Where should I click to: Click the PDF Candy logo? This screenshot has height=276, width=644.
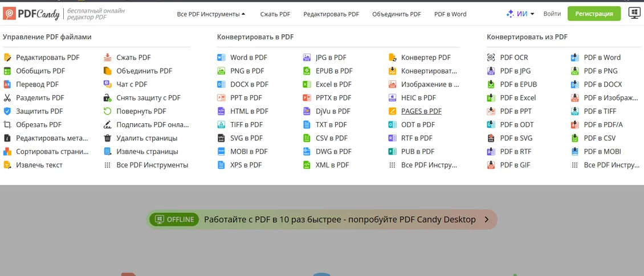[31, 14]
